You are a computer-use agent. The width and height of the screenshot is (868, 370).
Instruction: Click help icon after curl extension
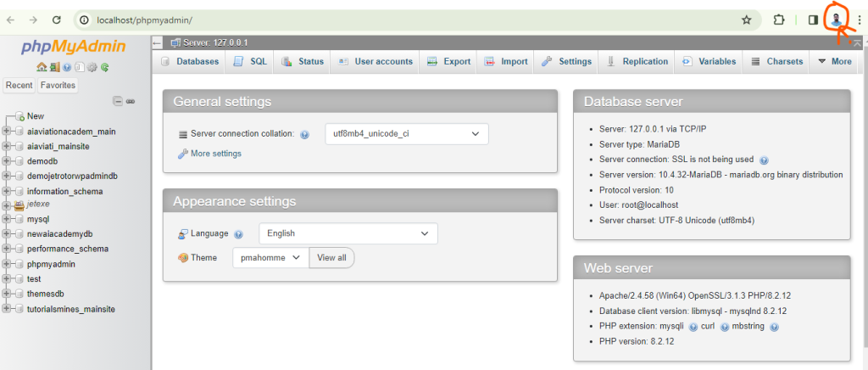(725, 327)
